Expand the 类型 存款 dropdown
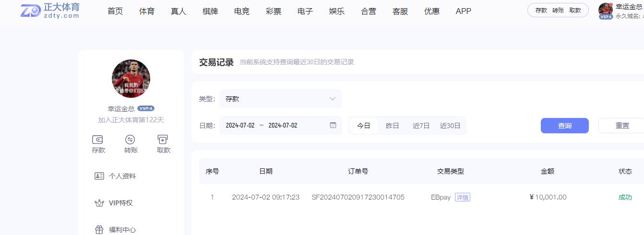Screen dimensions: 644x235 coord(281,99)
